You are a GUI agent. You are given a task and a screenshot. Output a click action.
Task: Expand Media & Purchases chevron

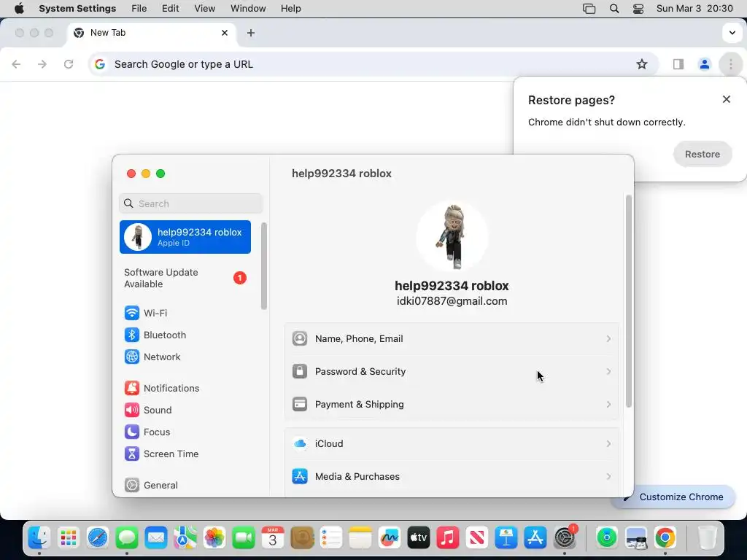(608, 477)
